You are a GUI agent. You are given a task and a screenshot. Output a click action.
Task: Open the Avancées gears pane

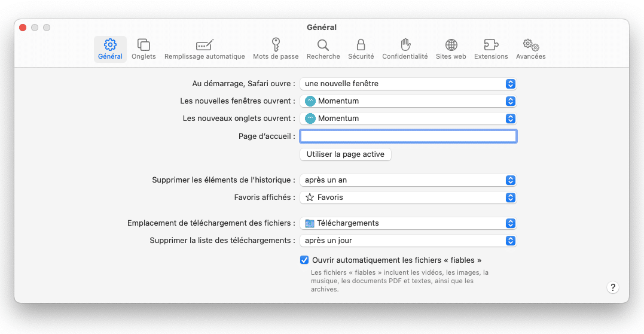(x=530, y=49)
